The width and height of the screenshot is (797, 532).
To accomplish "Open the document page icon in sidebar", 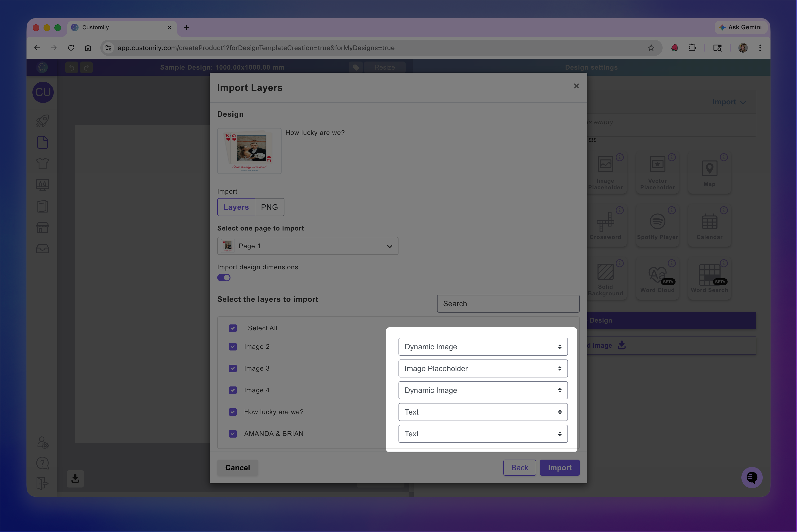I will (x=42, y=142).
